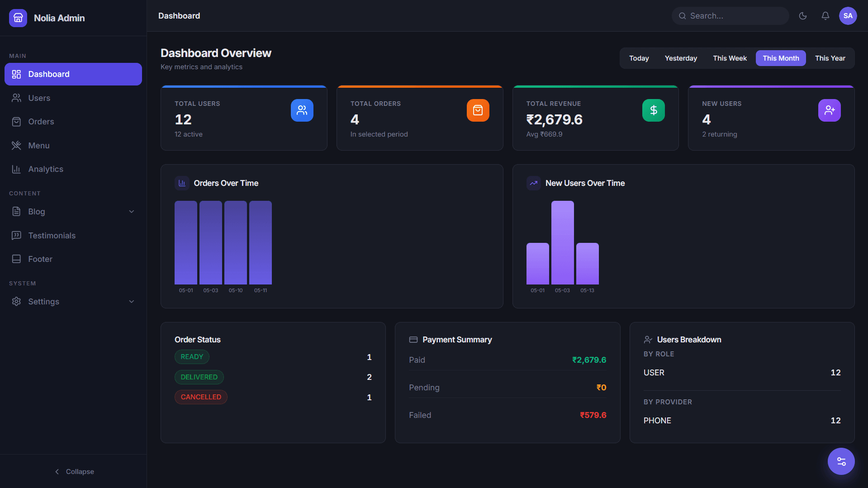
Task: Toggle dark mode with the moon icon
Action: pos(803,16)
